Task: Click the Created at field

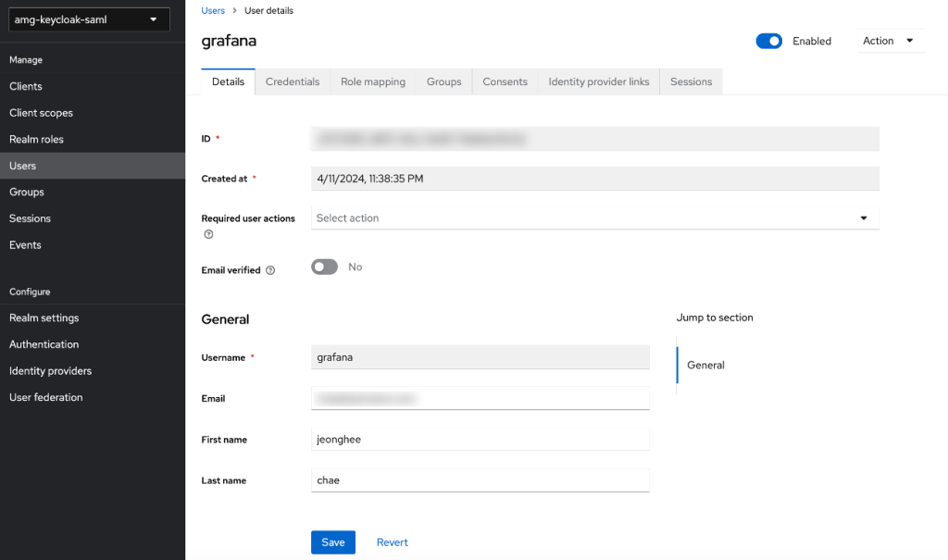Action: click(x=595, y=179)
